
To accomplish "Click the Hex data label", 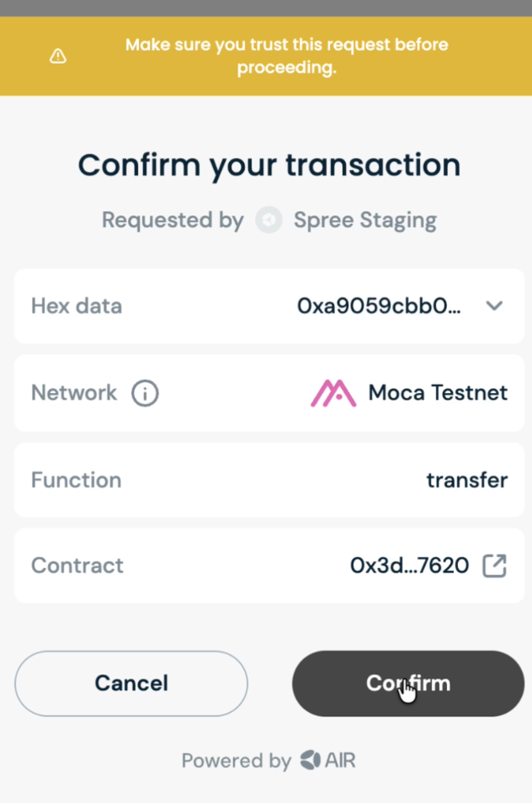I will point(77,306).
